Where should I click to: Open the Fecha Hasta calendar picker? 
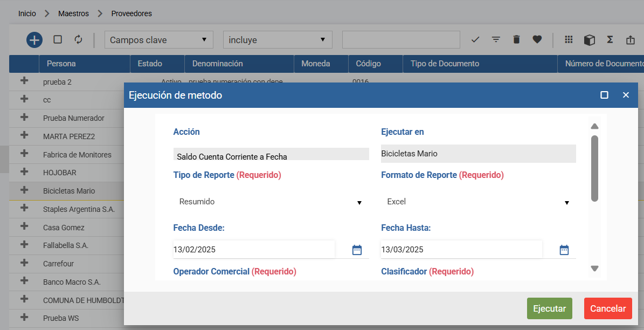point(564,250)
